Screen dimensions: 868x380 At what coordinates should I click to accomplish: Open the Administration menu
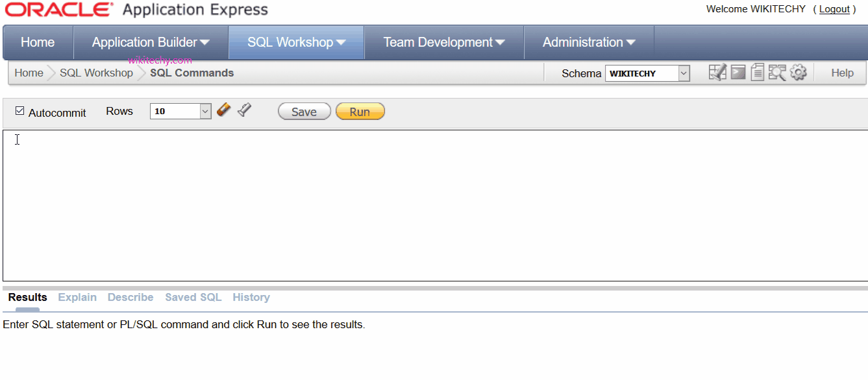(588, 43)
